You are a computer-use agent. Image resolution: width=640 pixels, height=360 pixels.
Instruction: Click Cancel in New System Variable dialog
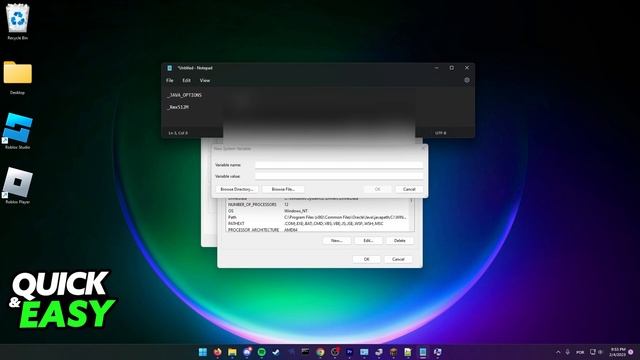(x=409, y=189)
